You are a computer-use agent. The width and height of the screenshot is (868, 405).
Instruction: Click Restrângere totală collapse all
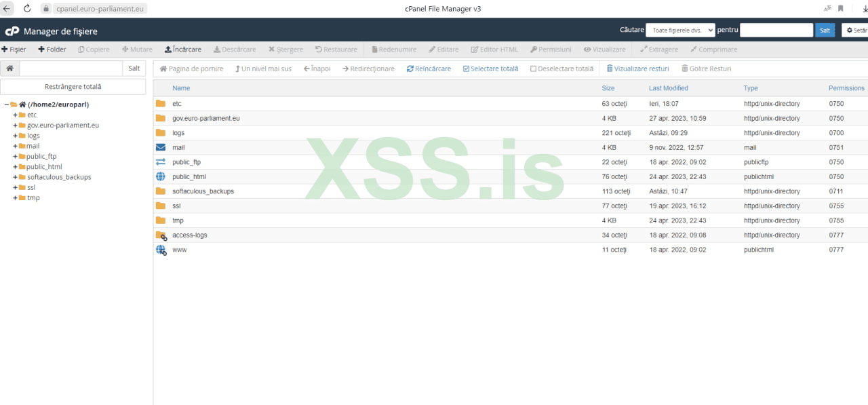pos(73,87)
